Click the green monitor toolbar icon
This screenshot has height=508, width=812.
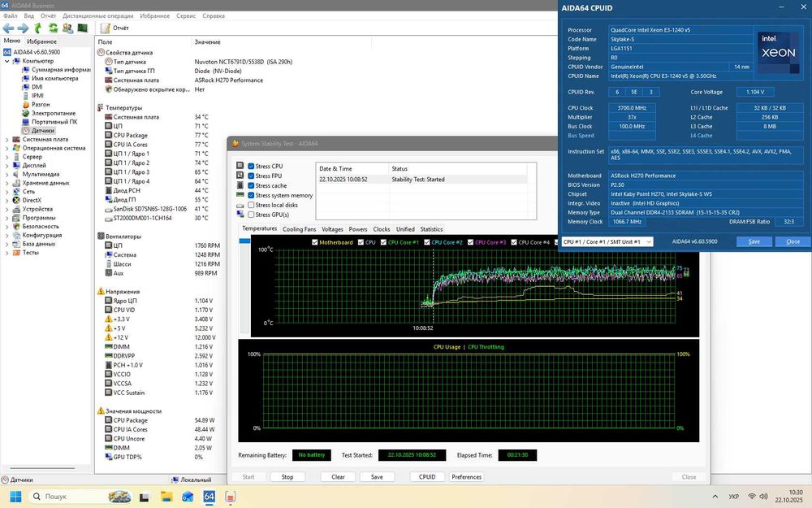coord(83,28)
